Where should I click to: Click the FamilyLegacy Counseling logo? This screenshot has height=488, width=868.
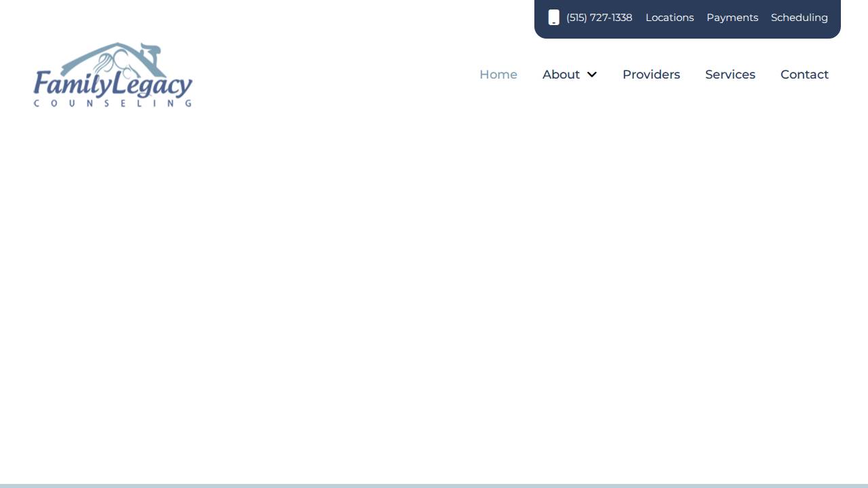[113, 75]
